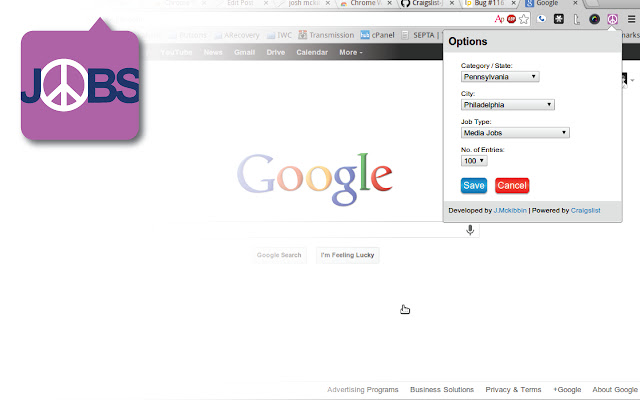Click the black asterisk extension icon
640x400 pixels.
559,19
